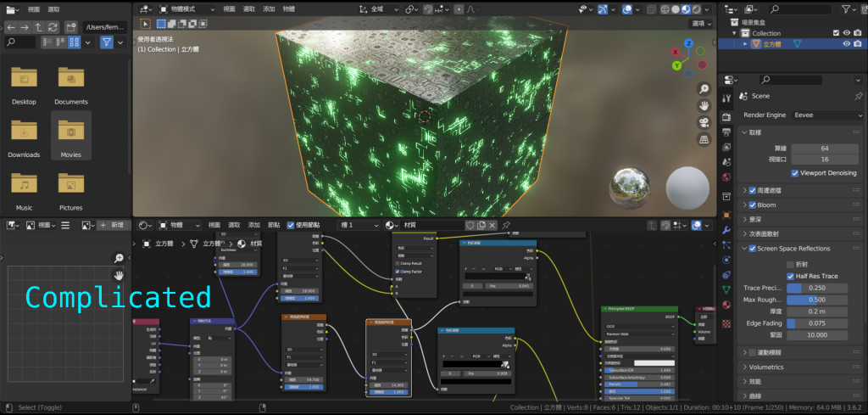Switch to orthographic/perspective grid gizmo

tap(704, 138)
